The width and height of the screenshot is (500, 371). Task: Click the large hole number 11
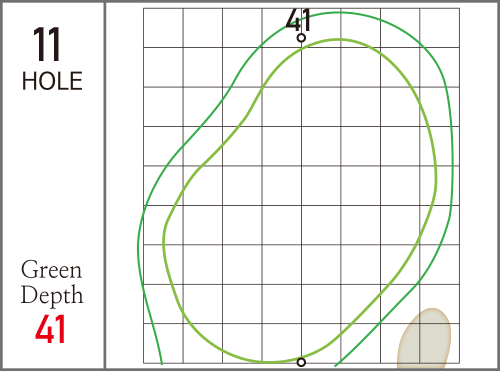coord(47,45)
